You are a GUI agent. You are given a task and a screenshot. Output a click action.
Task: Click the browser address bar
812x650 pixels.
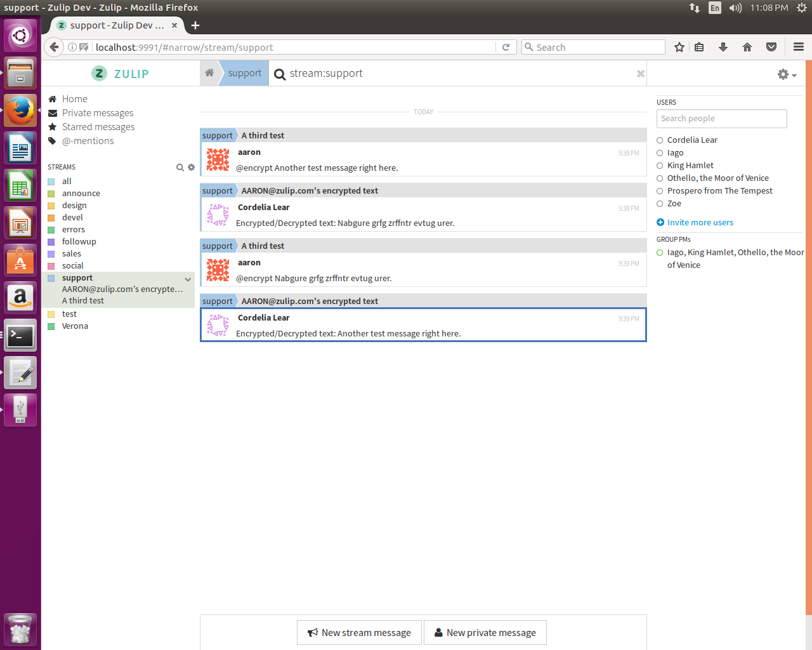click(294, 47)
